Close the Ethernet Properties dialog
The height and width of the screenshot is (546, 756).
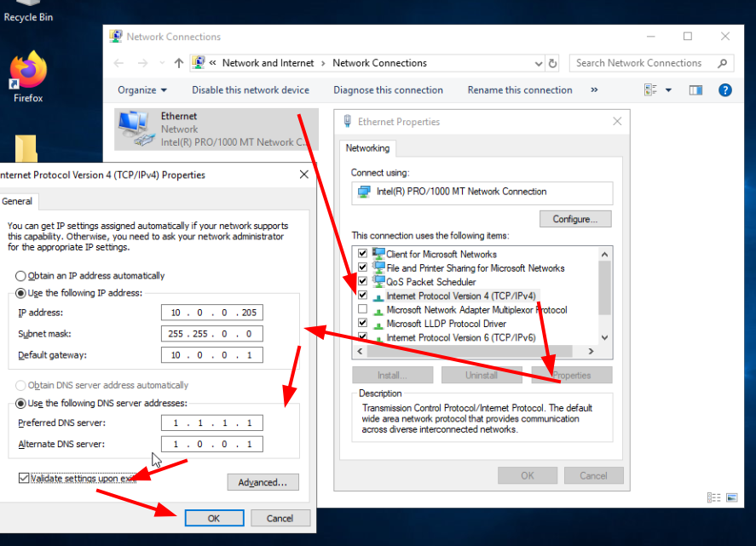[x=617, y=122]
